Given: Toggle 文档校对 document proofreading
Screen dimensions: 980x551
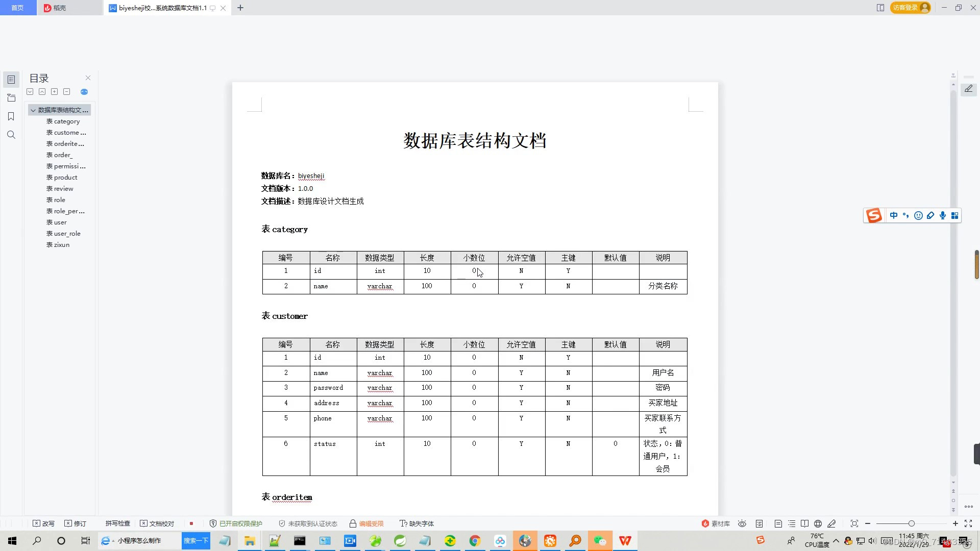Looking at the screenshot, I should pyautogui.click(x=157, y=523).
